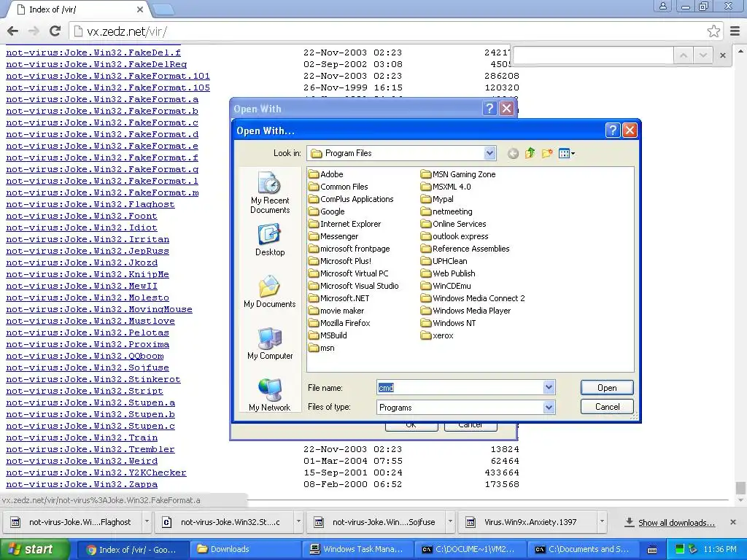Open the Adobe folder
Image resolution: width=747 pixels, height=560 pixels.
coord(326,174)
